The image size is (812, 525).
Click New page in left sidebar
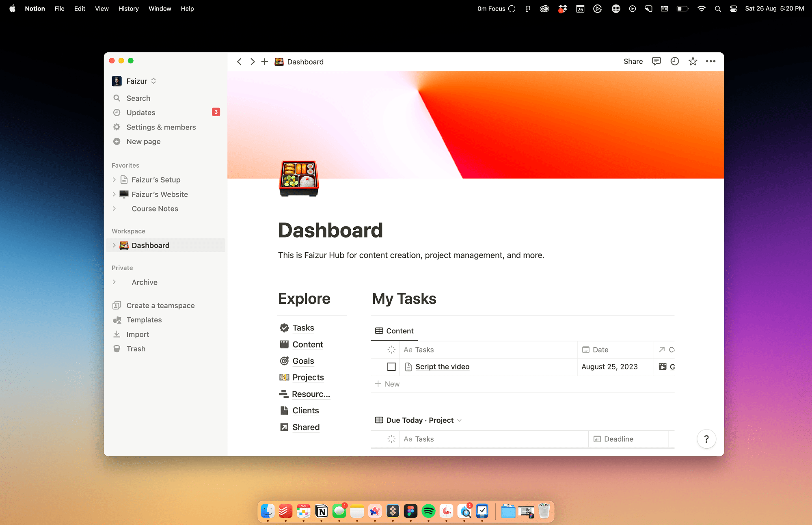tap(143, 141)
